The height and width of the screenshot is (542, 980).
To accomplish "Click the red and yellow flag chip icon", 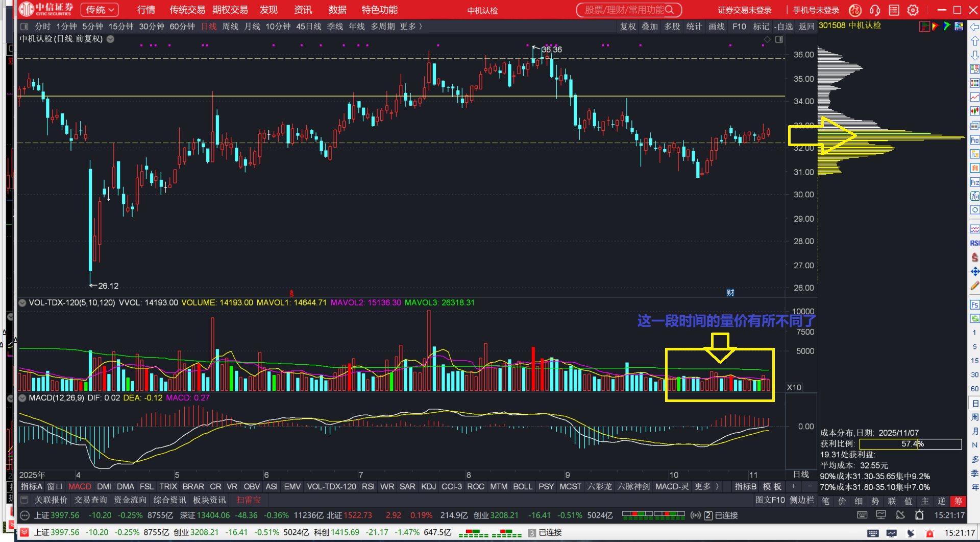I will coord(936,26).
